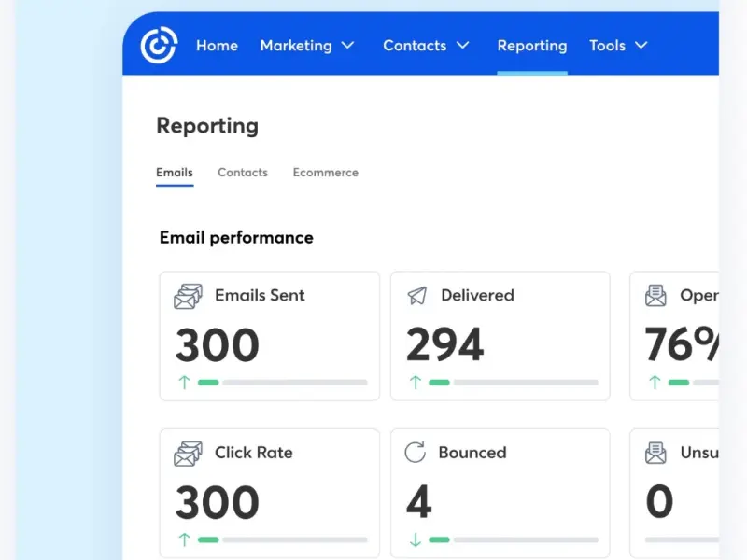This screenshot has height=560, width=747.
Task: Switch to the Ecommerce tab
Action: (x=325, y=173)
